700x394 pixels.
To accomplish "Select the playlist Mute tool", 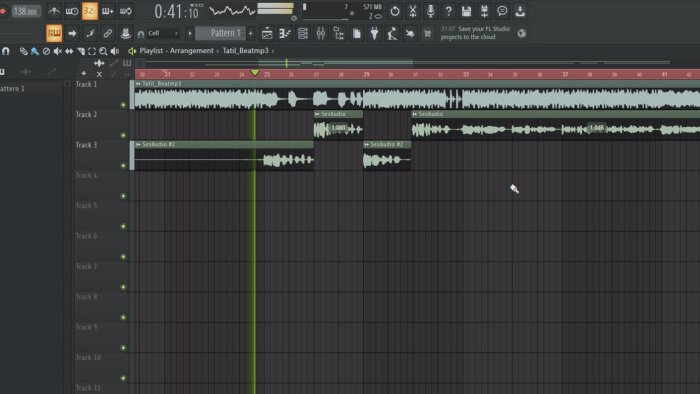I will point(58,51).
